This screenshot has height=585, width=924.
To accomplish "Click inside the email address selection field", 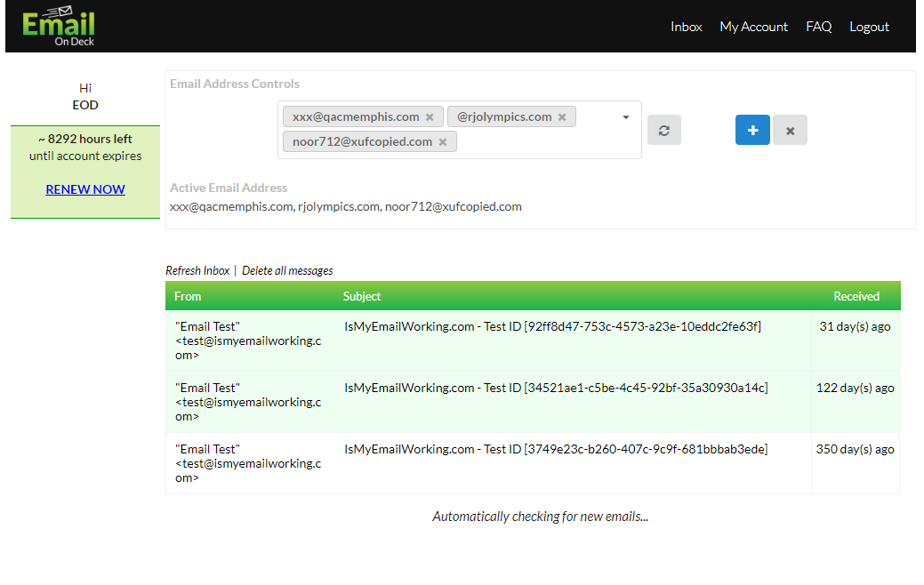I will pos(542,142).
